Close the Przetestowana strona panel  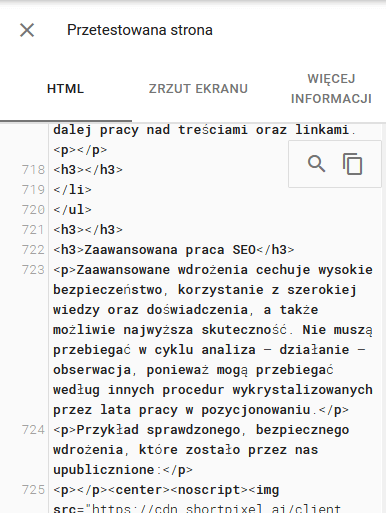pyautogui.click(x=27, y=30)
